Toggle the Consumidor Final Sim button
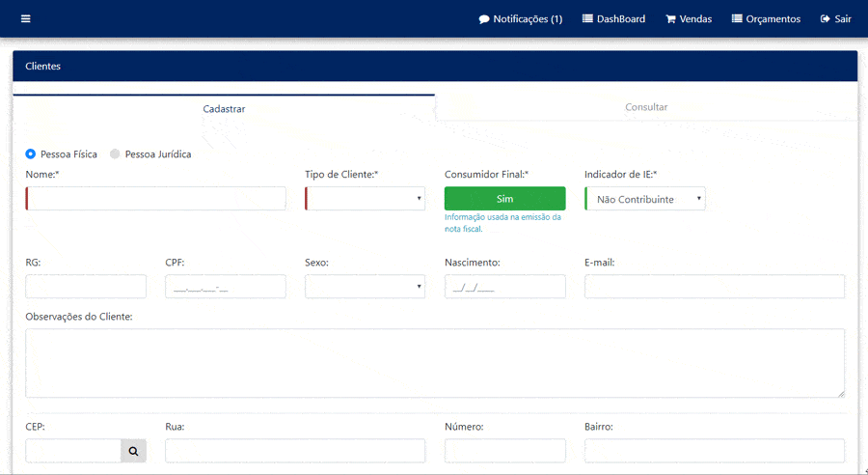Viewport: 868px width, 475px height. pos(504,199)
